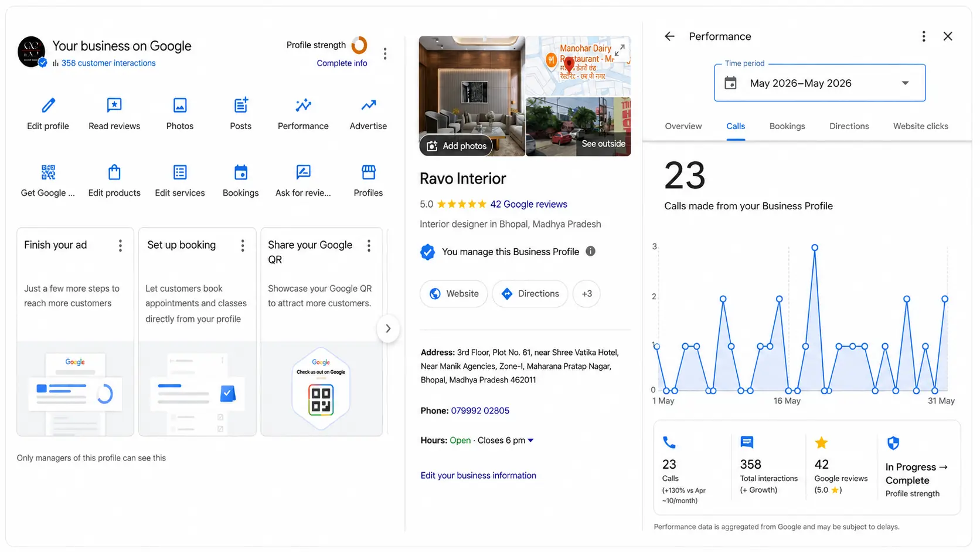Open Edit services list icon

[x=180, y=172]
